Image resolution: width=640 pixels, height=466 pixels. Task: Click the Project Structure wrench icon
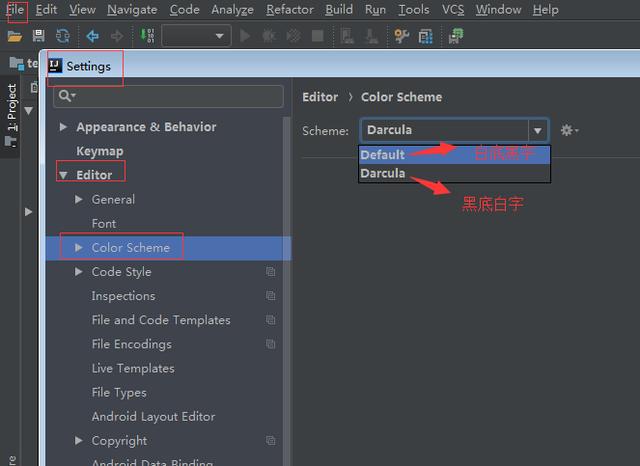coord(402,36)
